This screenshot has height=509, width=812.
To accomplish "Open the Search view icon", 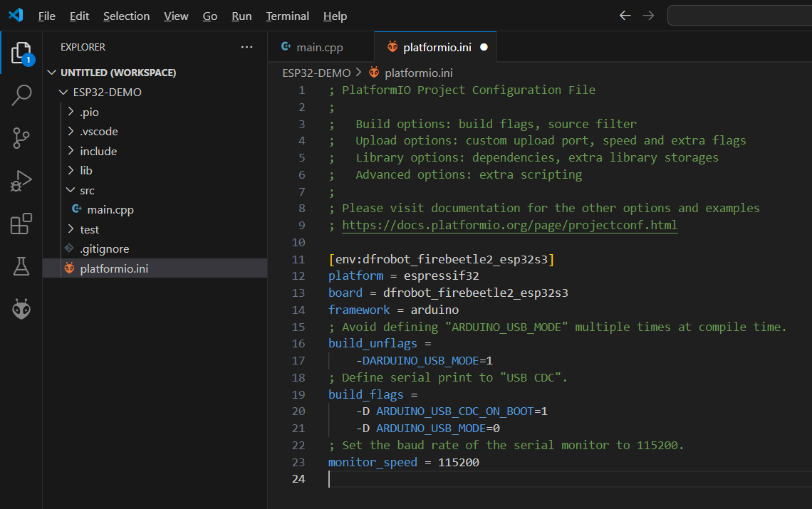I will (21, 95).
